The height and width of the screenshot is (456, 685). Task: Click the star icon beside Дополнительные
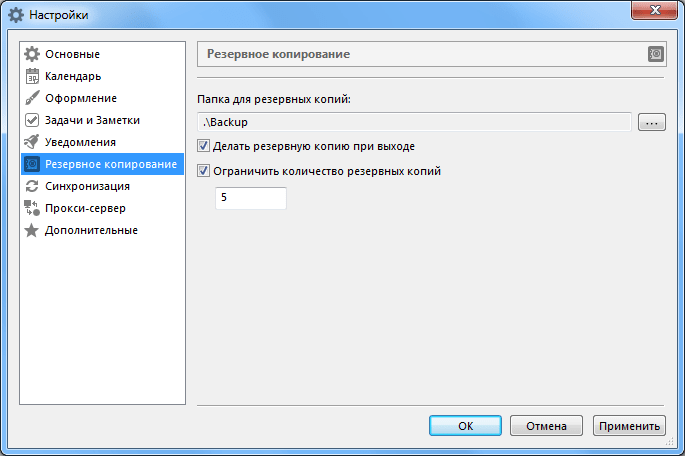(x=31, y=230)
